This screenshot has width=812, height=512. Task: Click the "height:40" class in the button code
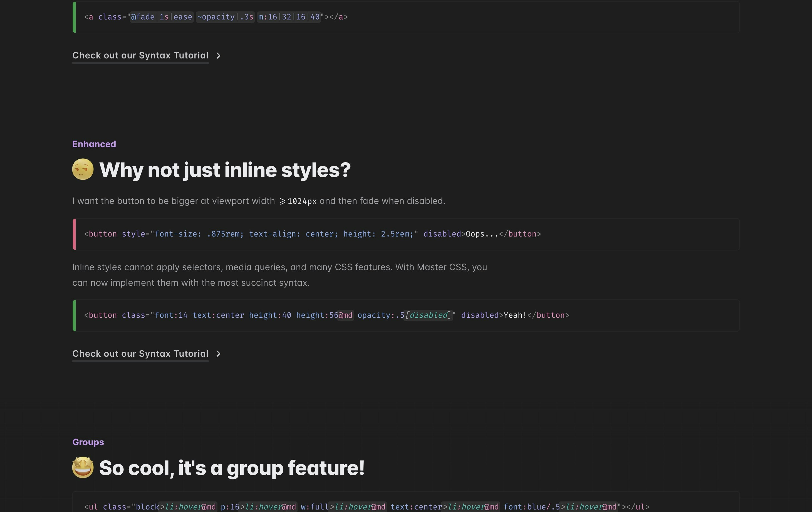[270, 315]
